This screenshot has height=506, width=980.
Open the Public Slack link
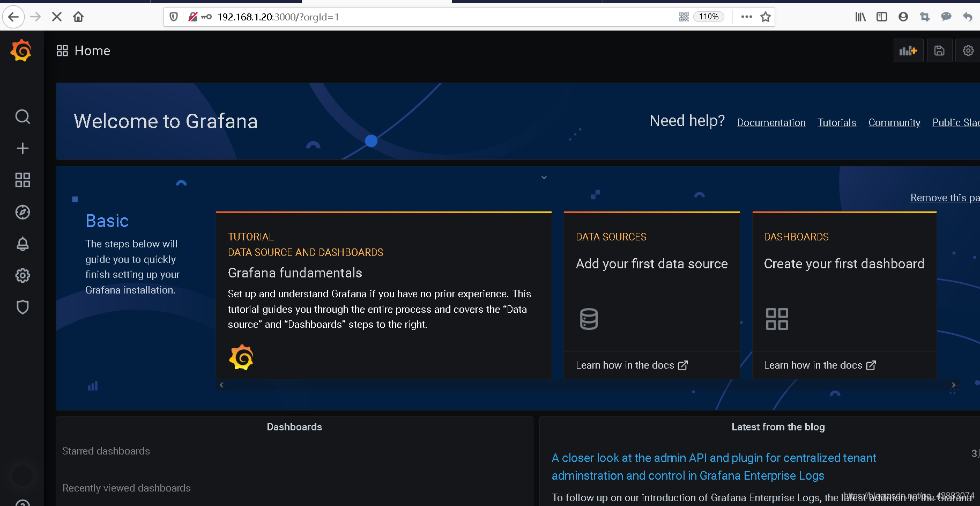coord(956,122)
